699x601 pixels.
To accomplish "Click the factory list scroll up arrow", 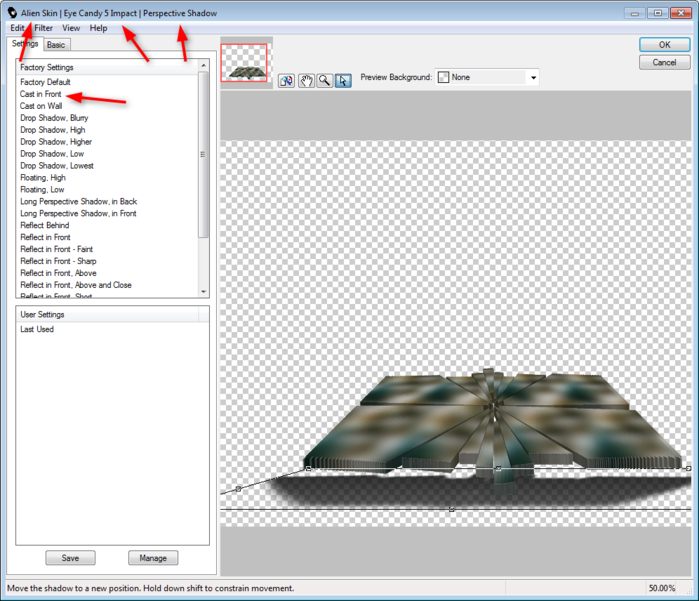I will coord(203,66).
